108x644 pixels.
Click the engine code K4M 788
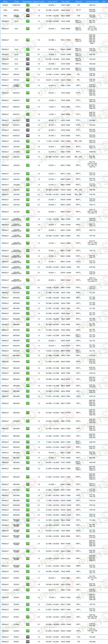pos(92,462)
